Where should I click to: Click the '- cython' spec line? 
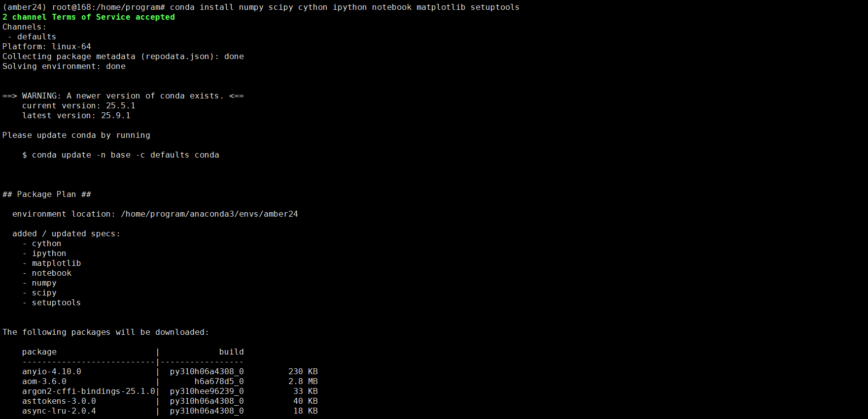tap(42, 244)
